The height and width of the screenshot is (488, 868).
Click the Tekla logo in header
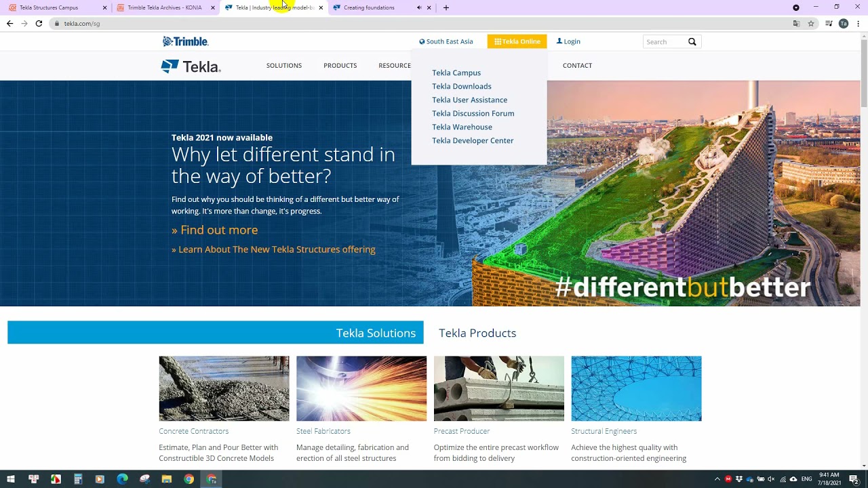tap(191, 66)
